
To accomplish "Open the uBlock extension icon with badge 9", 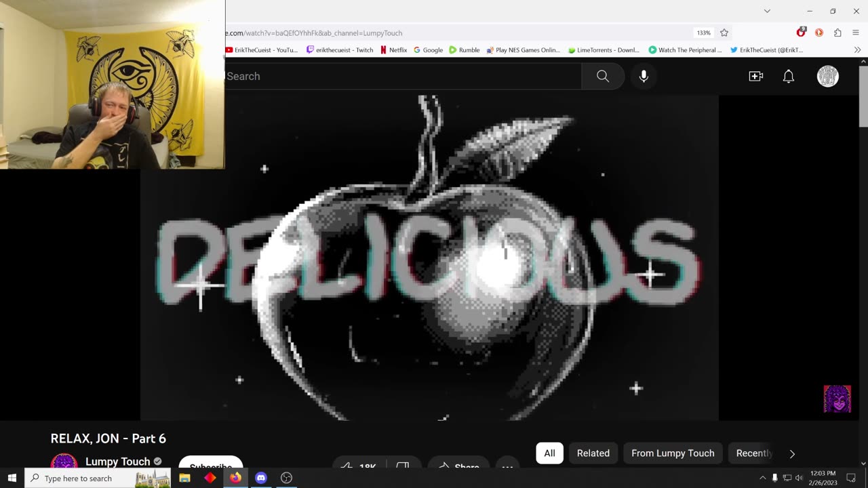I will coord(801,33).
